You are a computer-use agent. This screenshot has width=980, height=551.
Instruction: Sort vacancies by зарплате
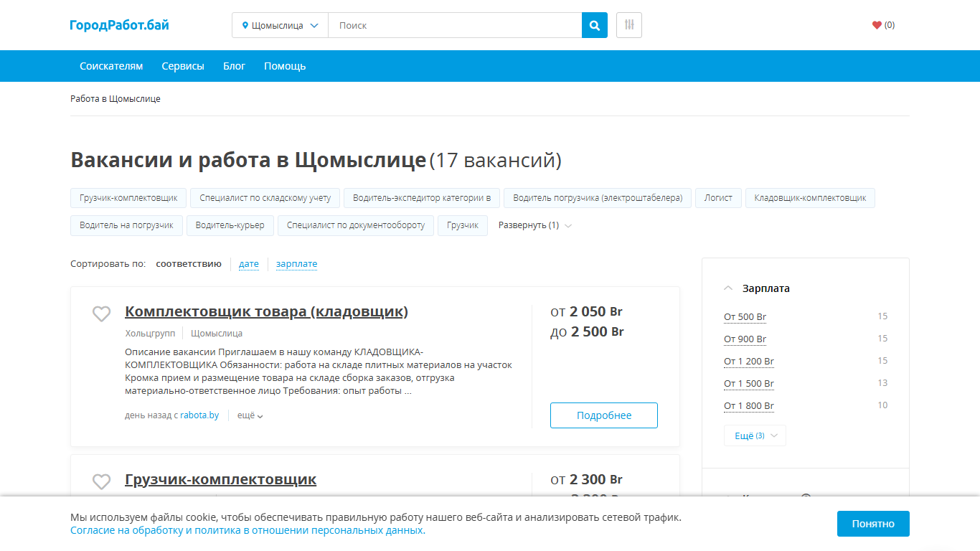point(296,264)
